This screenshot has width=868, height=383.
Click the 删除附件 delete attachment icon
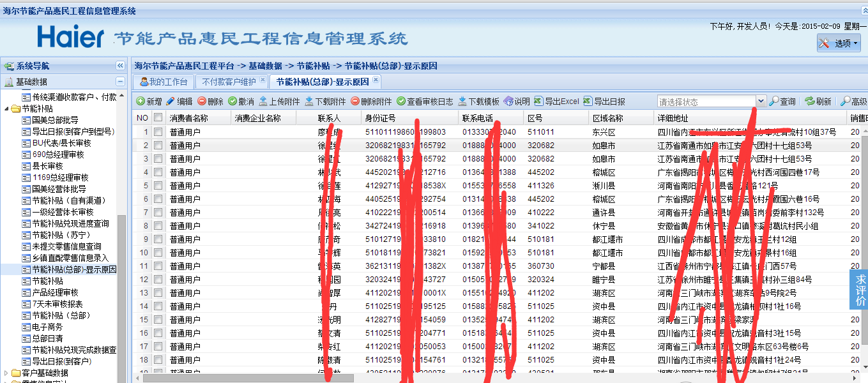355,101
